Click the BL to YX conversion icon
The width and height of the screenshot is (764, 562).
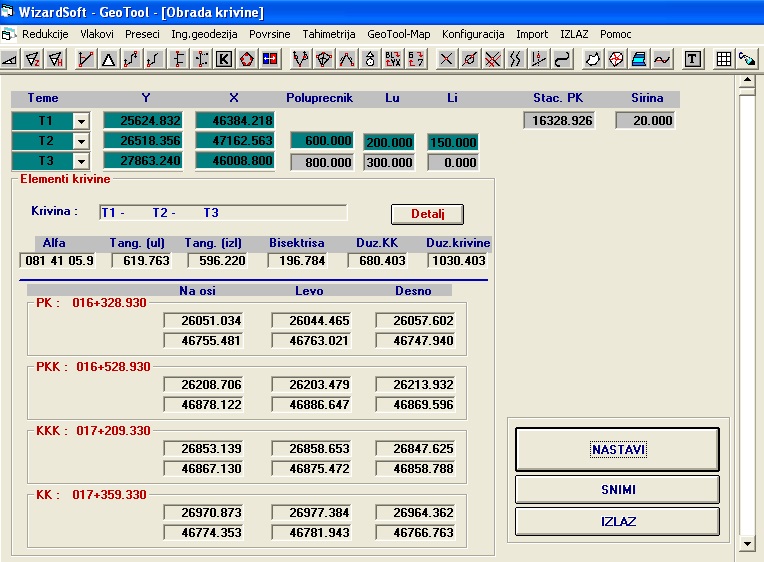tap(392, 59)
